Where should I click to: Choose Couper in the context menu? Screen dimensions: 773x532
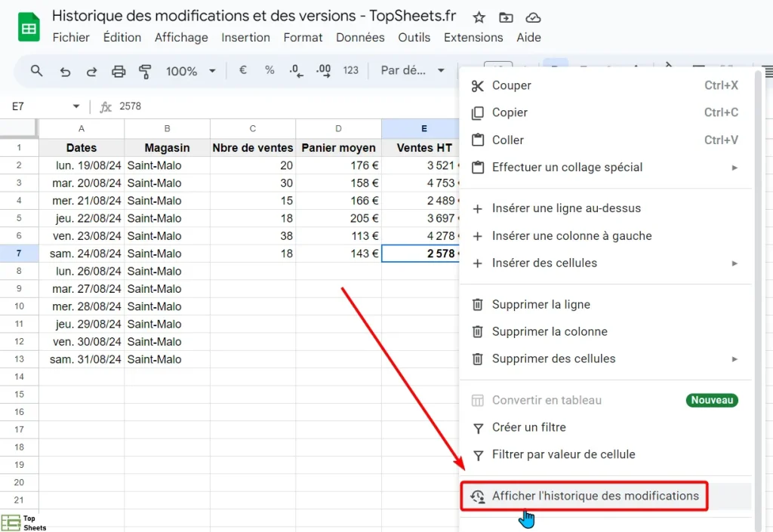tap(605, 85)
